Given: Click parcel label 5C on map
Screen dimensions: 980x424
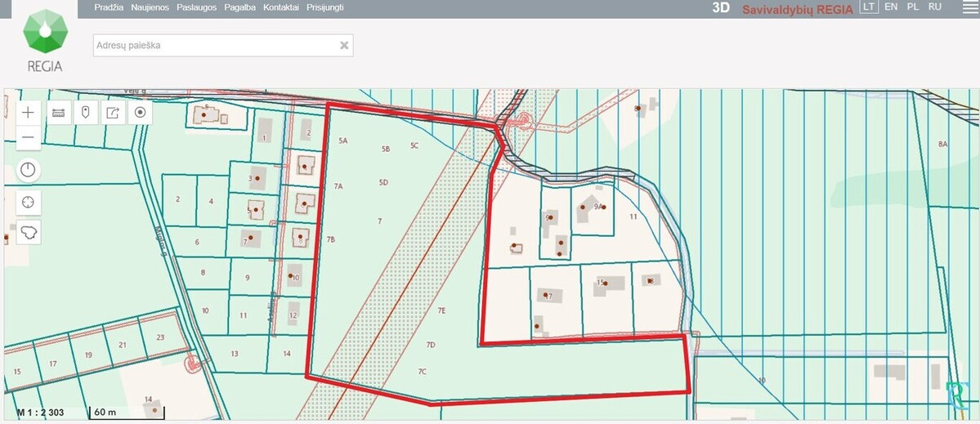Looking at the screenshot, I should coord(414,145).
